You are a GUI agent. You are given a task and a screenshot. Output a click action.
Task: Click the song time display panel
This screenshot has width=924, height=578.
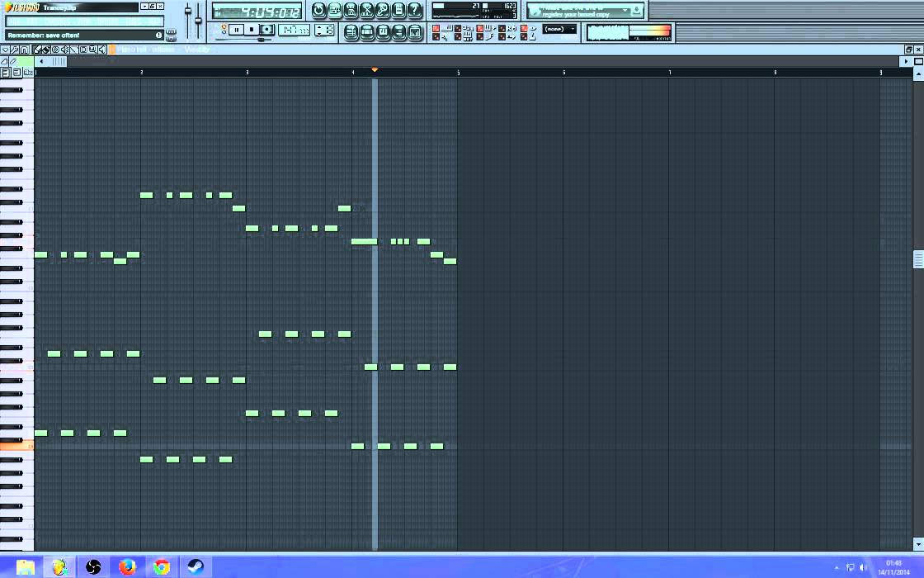(257, 12)
